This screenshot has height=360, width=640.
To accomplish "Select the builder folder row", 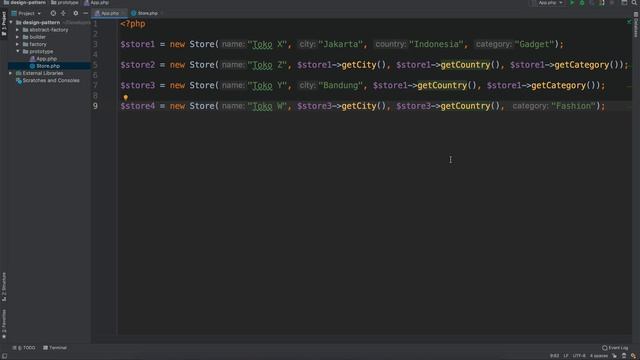I will click(49, 37).
